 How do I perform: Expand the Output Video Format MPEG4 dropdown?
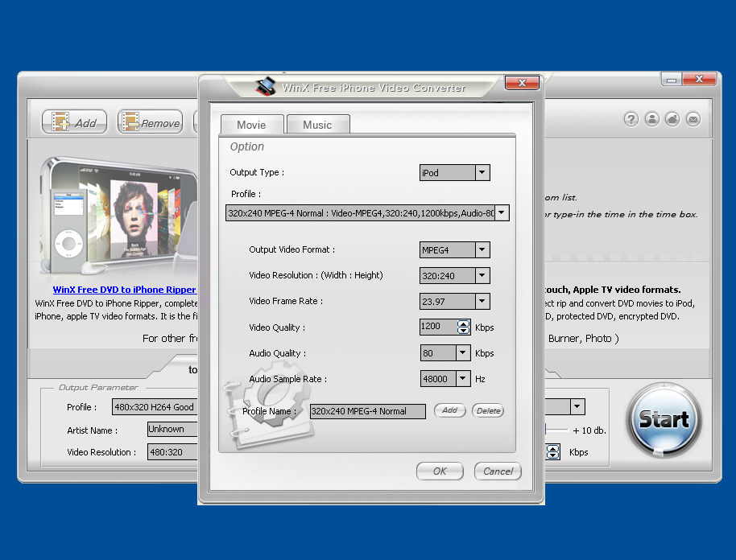[482, 250]
